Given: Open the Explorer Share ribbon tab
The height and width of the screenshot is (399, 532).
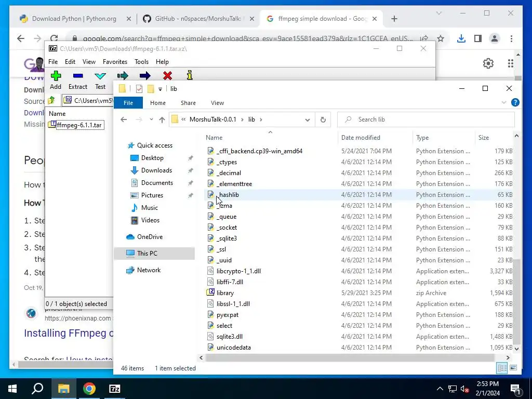Looking at the screenshot, I should (188, 103).
